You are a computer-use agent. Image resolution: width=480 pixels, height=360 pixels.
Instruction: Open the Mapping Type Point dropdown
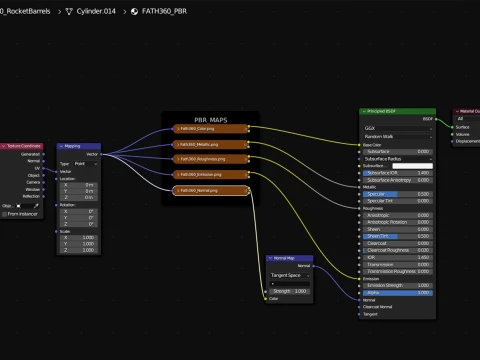85,164
